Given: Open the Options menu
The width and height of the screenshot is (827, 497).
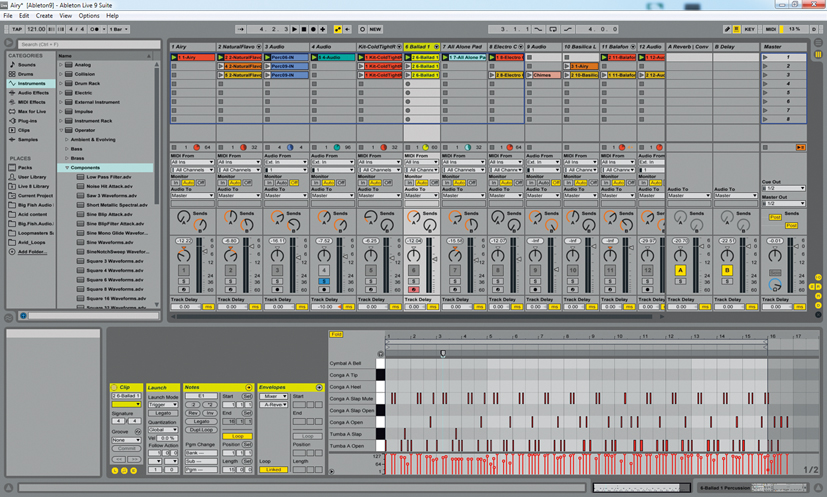Looking at the screenshot, I should (x=89, y=16).
